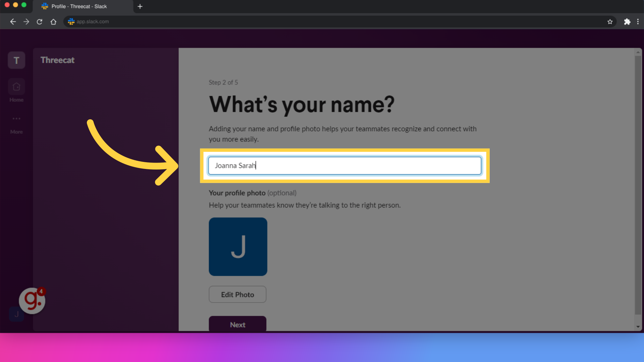Click the Edit Photo button

click(237, 294)
